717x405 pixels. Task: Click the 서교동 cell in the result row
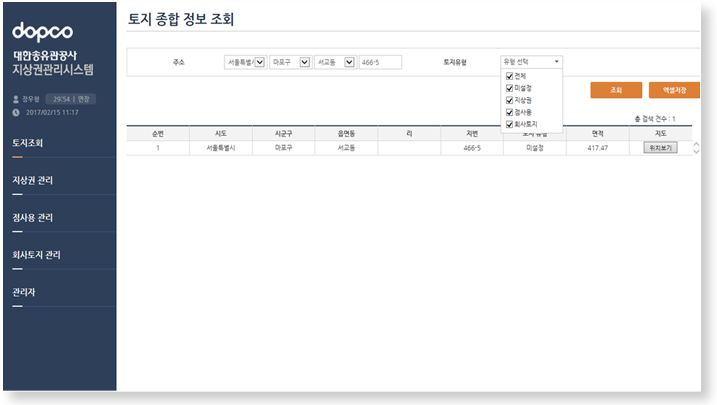tap(346, 148)
